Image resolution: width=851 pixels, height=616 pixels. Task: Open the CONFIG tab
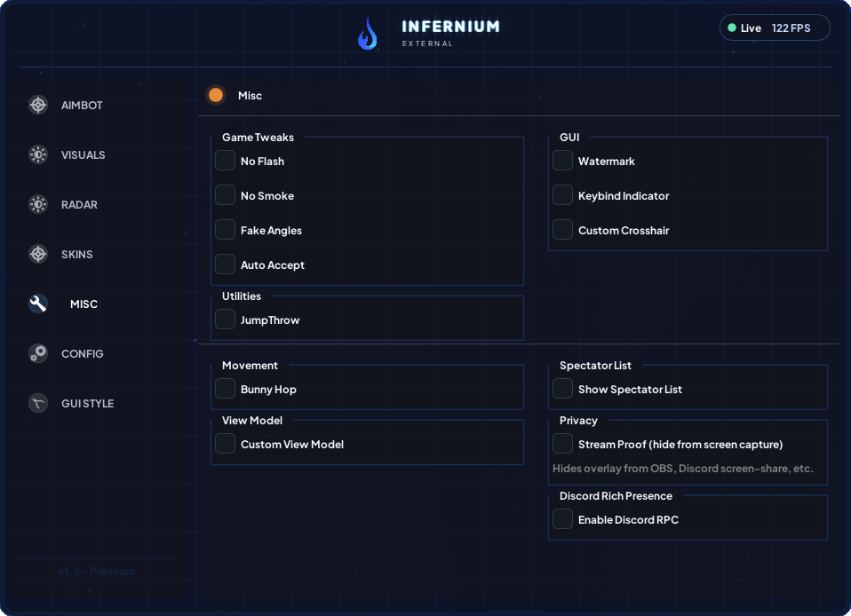point(82,353)
